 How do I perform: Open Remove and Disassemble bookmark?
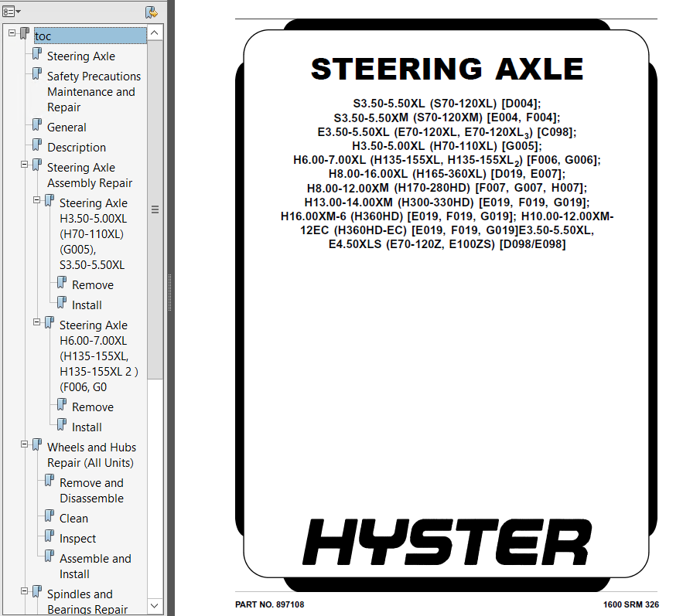[91, 490]
